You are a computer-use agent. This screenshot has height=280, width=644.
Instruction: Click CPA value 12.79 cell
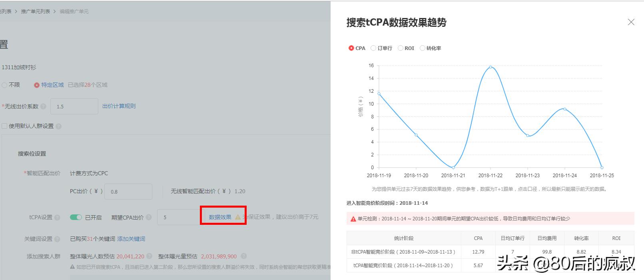pos(478,252)
